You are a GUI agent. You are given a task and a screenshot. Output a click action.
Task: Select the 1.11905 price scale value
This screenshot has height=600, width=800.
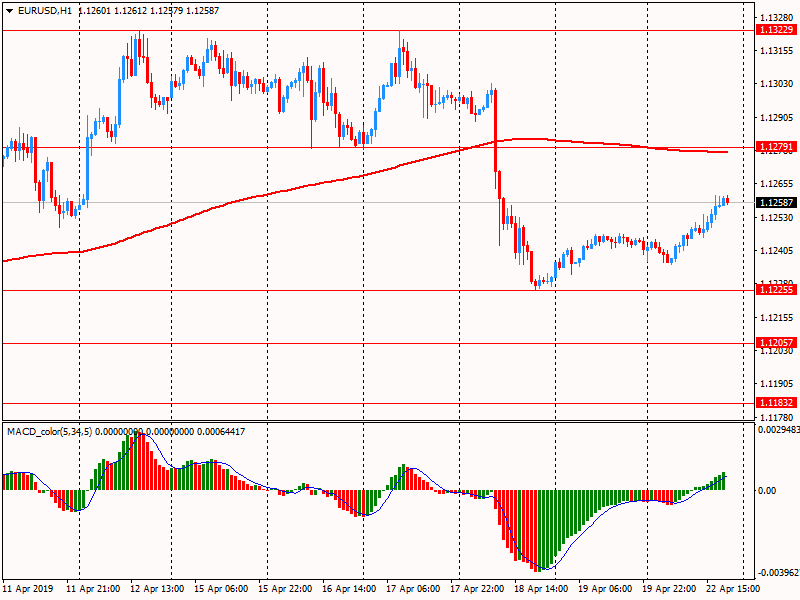tap(777, 384)
